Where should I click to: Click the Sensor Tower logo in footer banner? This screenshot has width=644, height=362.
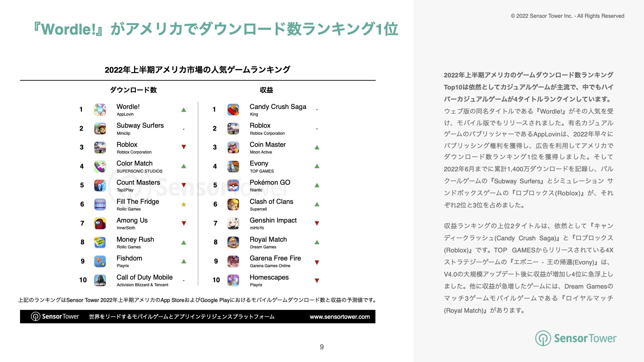(55, 316)
